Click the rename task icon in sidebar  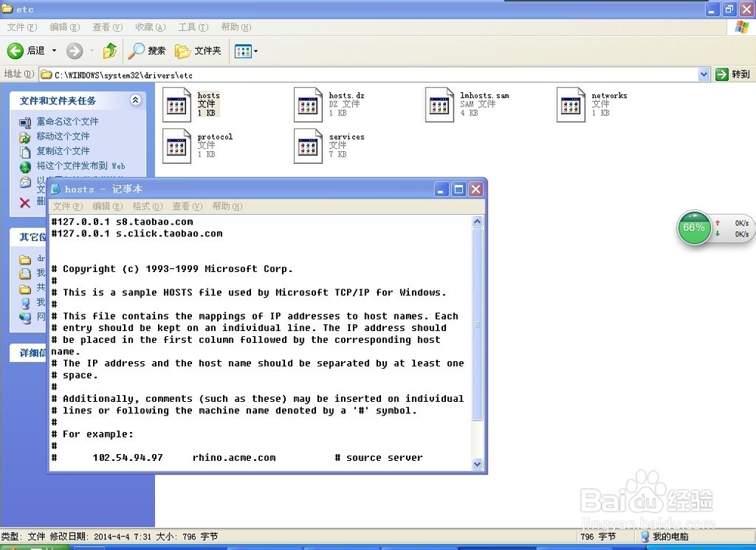[25, 122]
